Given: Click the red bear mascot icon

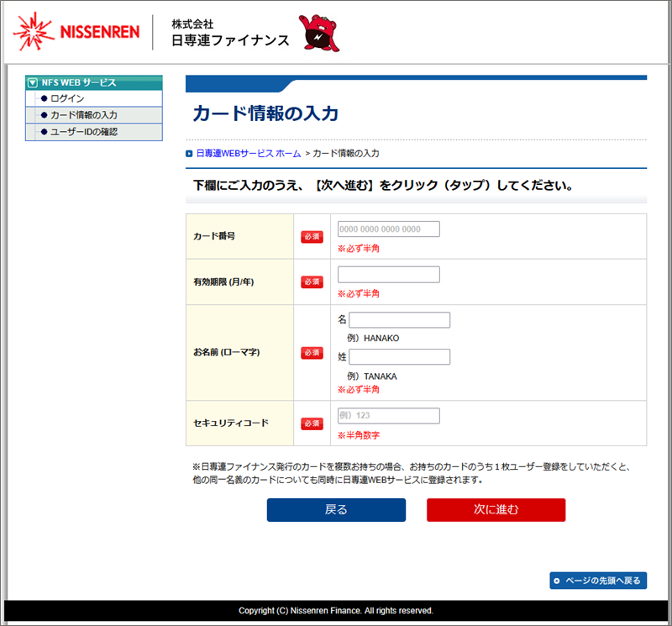Looking at the screenshot, I should pyautogui.click(x=320, y=33).
